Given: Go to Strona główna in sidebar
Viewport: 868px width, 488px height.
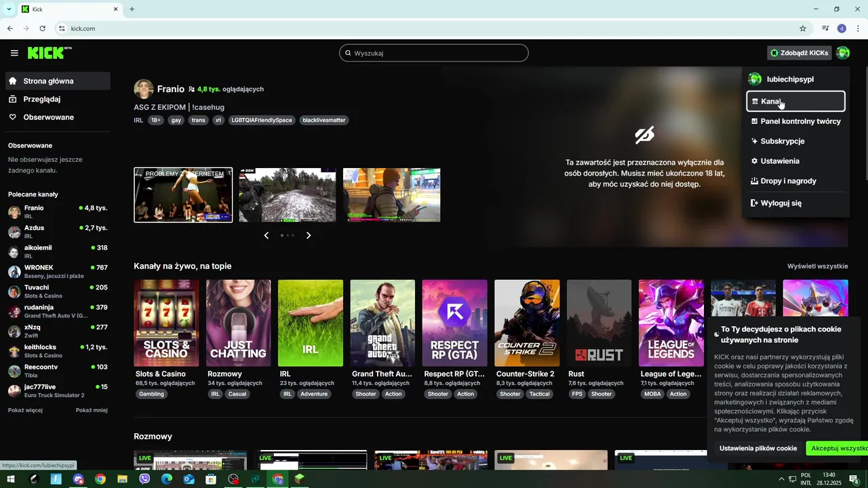Looking at the screenshot, I should point(58,81).
